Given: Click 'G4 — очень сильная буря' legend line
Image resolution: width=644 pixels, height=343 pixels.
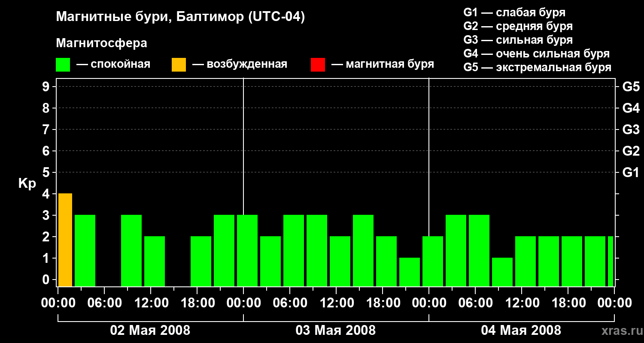Looking at the screenshot, I should [536, 54].
